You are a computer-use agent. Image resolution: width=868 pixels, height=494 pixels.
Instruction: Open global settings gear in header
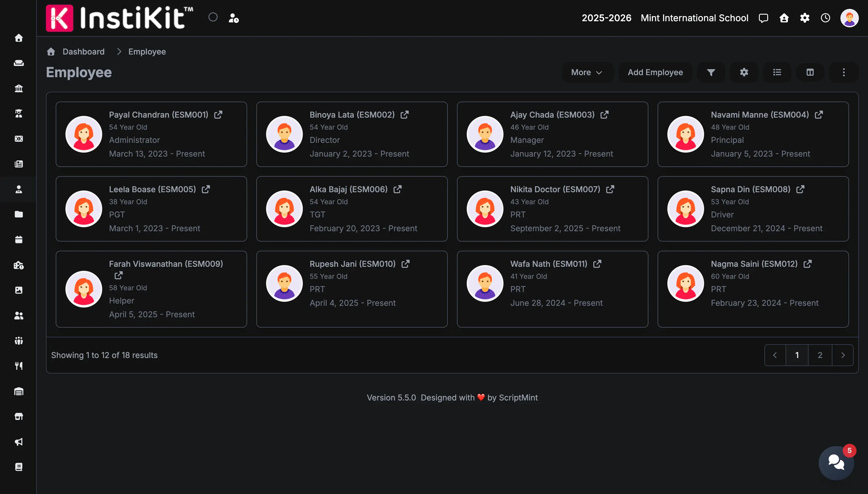pyautogui.click(x=805, y=18)
